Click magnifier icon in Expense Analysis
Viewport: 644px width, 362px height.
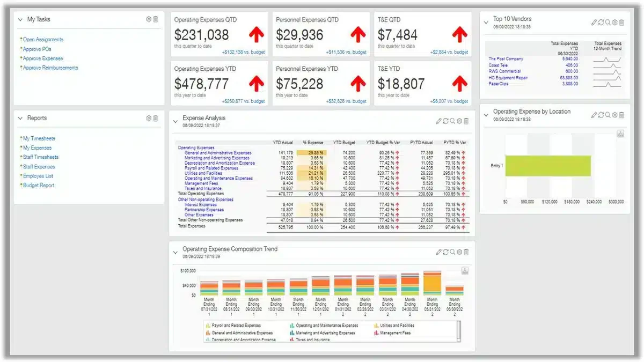[x=452, y=121]
